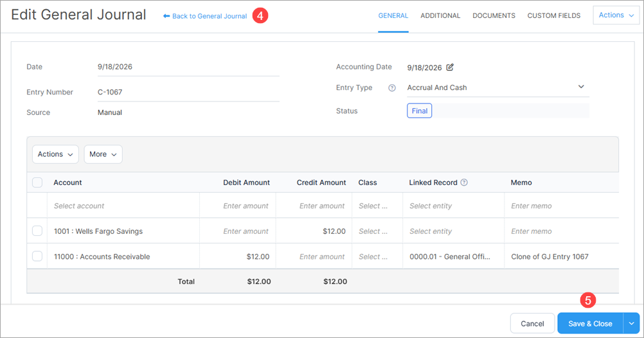The height and width of the screenshot is (338, 644).
Task: Check the Accounts Receivable row checkbox
Action: click(x=37, y=256)
